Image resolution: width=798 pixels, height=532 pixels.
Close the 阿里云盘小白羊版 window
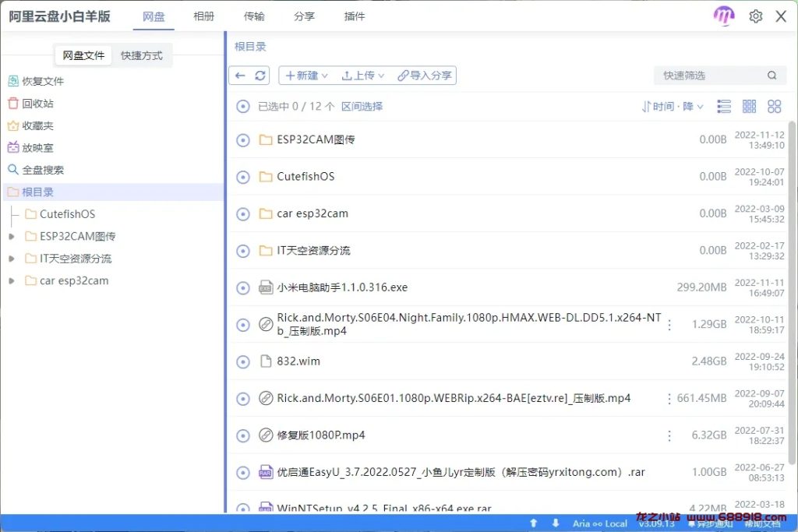coord(781,16)
